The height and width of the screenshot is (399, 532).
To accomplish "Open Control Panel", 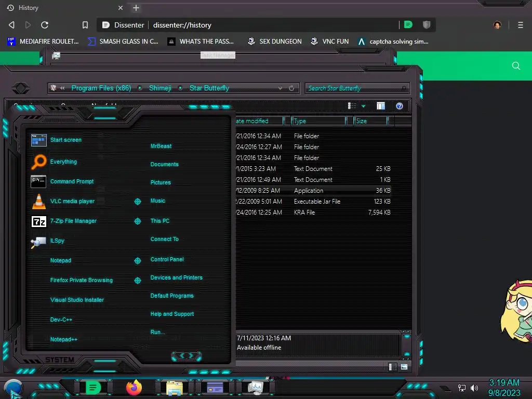I will (167, 259).
